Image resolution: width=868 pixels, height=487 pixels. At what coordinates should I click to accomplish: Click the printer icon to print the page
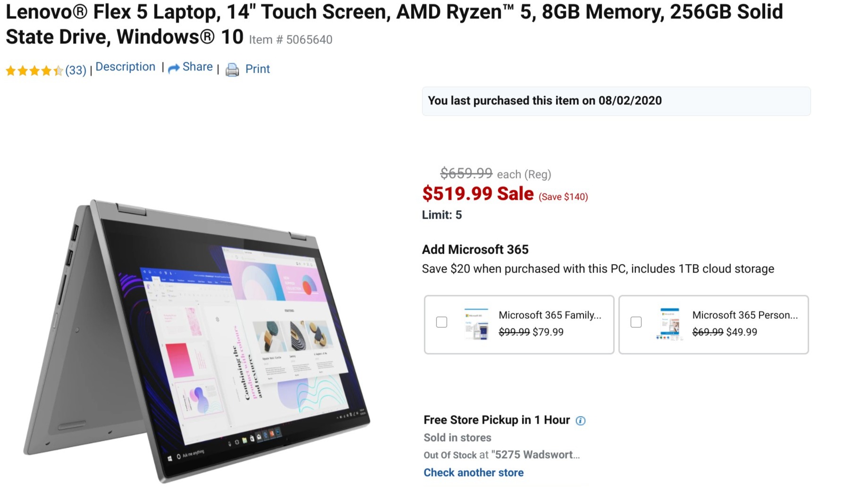232,69
